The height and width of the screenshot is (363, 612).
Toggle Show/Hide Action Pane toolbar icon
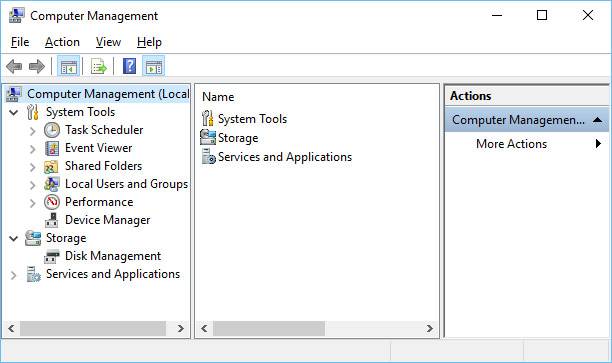154,66
